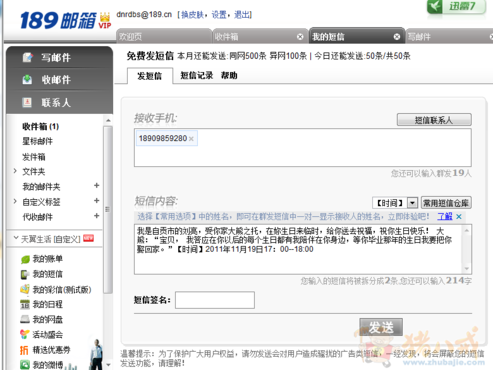
Task: Expand the 自定义标签 tree node
Action: (x=15, y=201)
